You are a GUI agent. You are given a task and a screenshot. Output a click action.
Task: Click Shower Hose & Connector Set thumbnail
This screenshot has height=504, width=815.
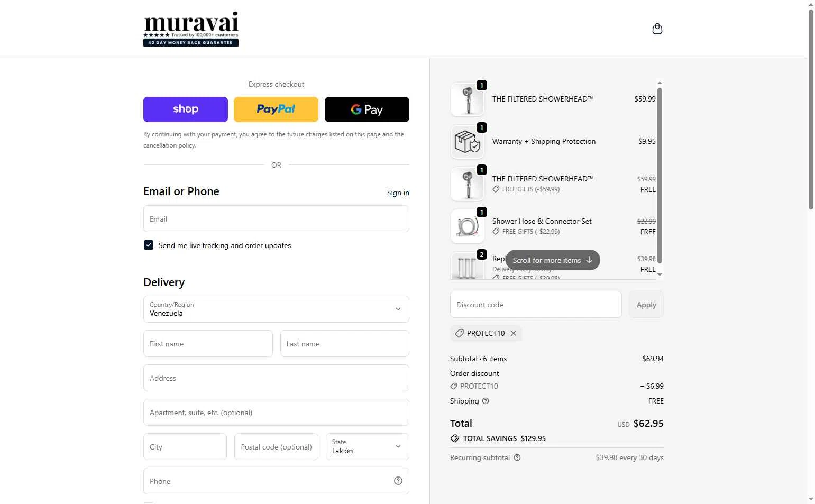click(x=467, y=226)
